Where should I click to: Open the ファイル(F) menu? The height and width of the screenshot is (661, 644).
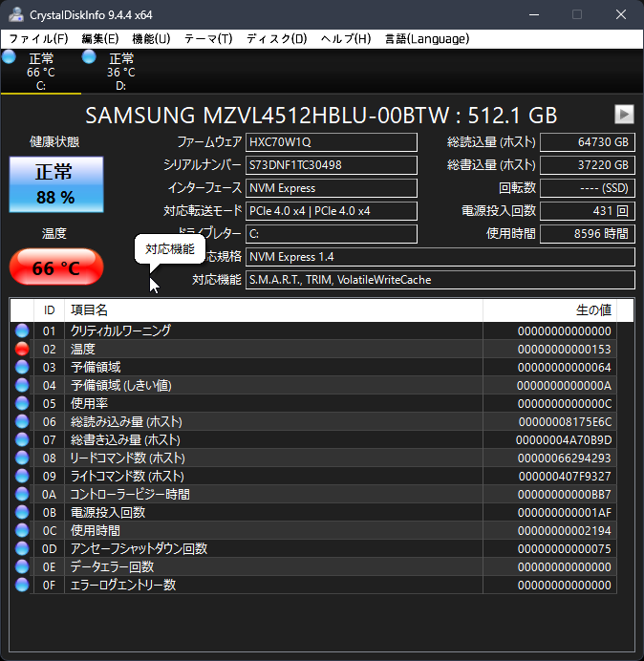coord(38,38)
